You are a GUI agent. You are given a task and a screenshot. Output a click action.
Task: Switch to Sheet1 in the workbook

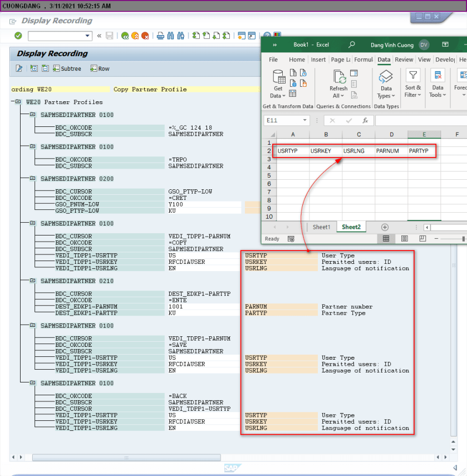pos(321,227)
